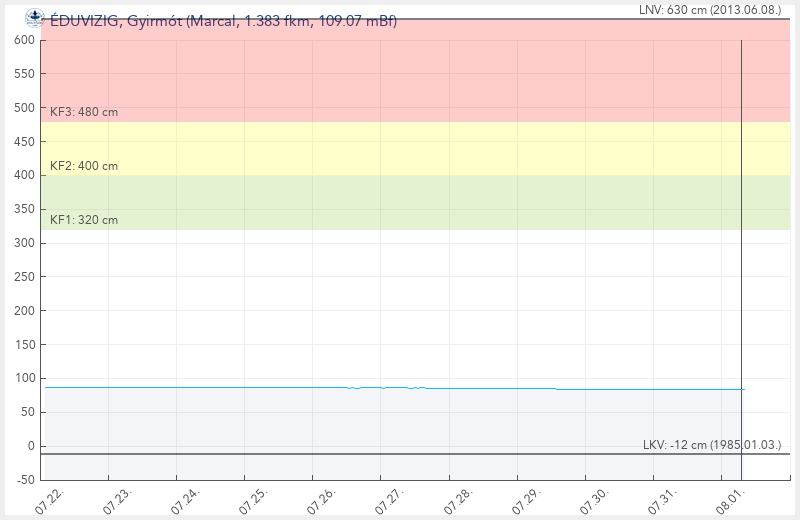The height and width of the screenshot is (520, 800).
Task: Click the y-axis value 200
Action: click(x=24, y=310)
